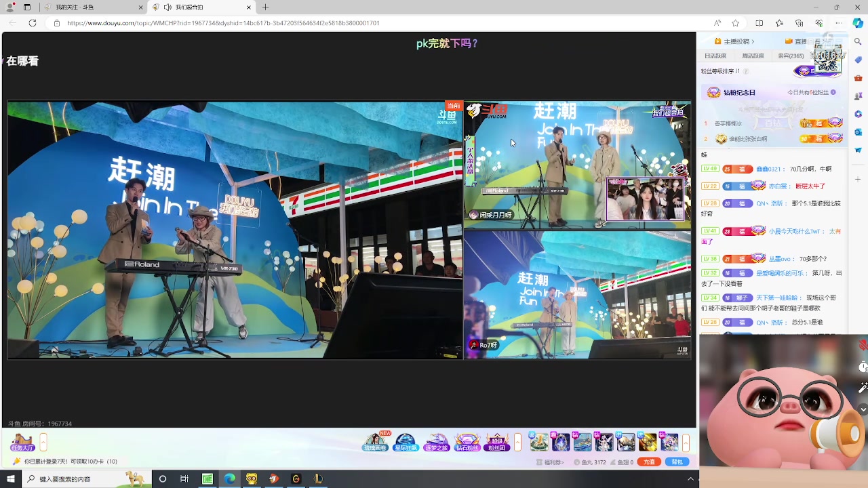Click the help icon beside 粉丝等级排序

click(746, 71)
